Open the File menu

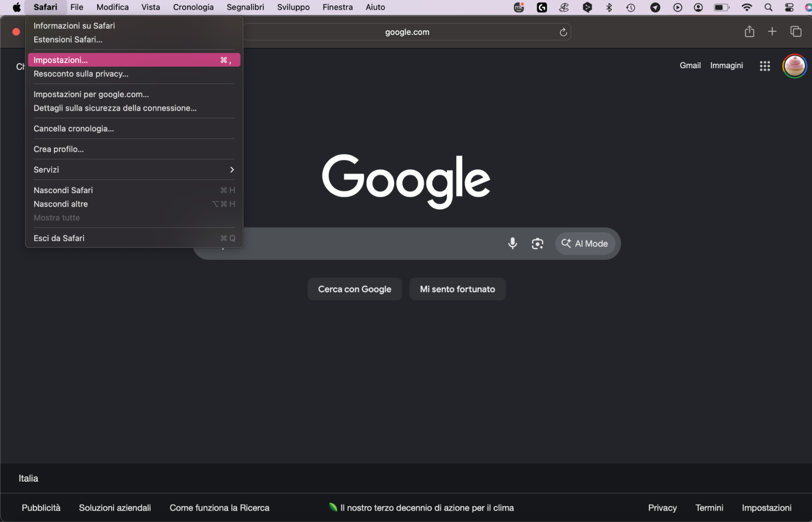pyautogui.click(x=76, y=7)
